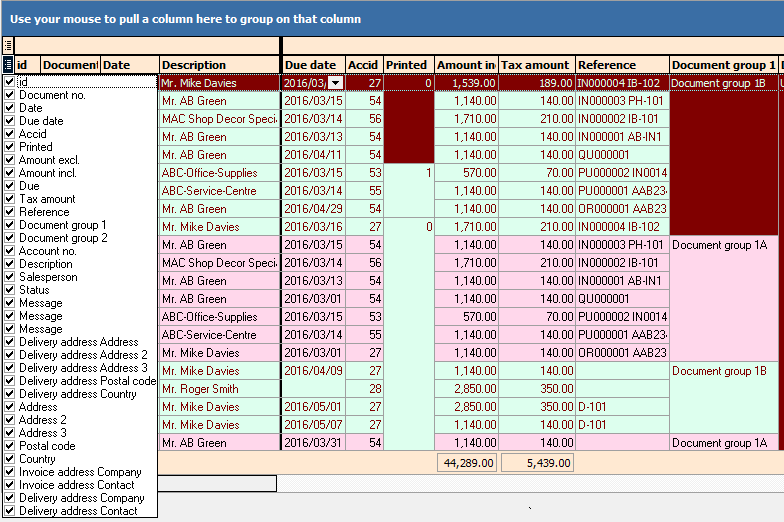The width and height of the screenshot is (784, 522).
Task: Click the highlighted column chooser icon beside id header
Action: [x=8, y=65]
